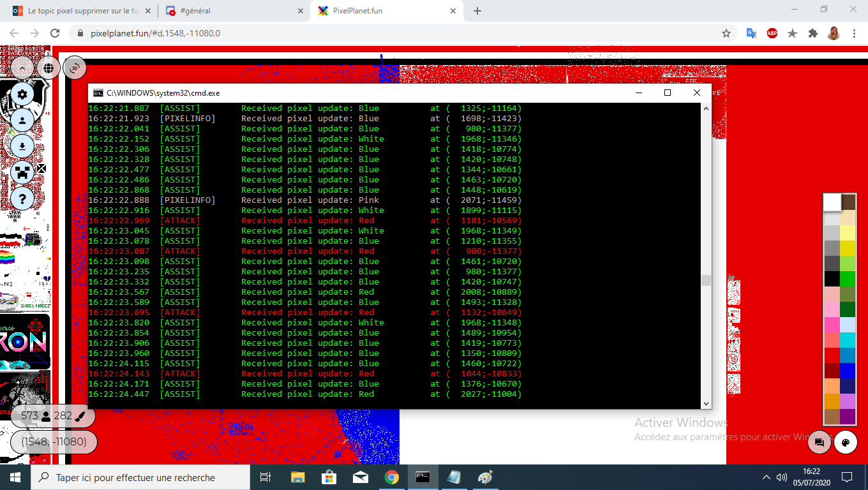Open the chat window button
868x490 pixels.
(x=819, y=442)
